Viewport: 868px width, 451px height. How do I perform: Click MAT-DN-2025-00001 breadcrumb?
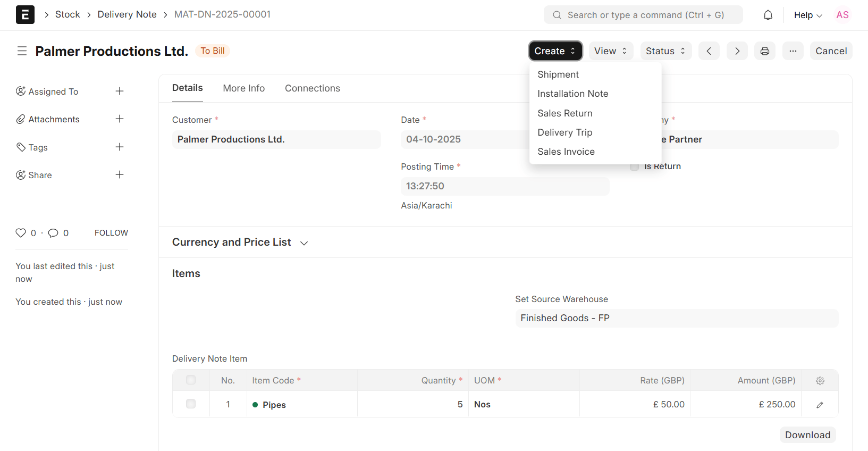pyautogui.click(x=222, y=14)
